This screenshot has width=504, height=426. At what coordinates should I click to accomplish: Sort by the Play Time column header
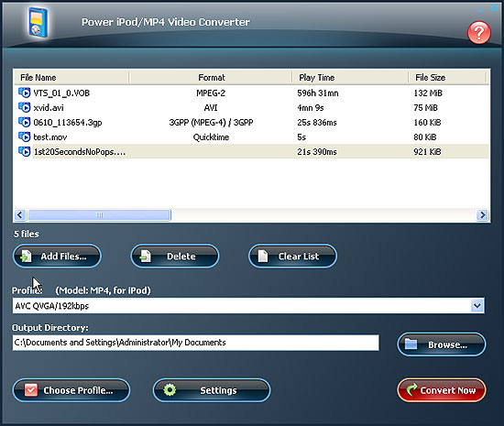350,78
